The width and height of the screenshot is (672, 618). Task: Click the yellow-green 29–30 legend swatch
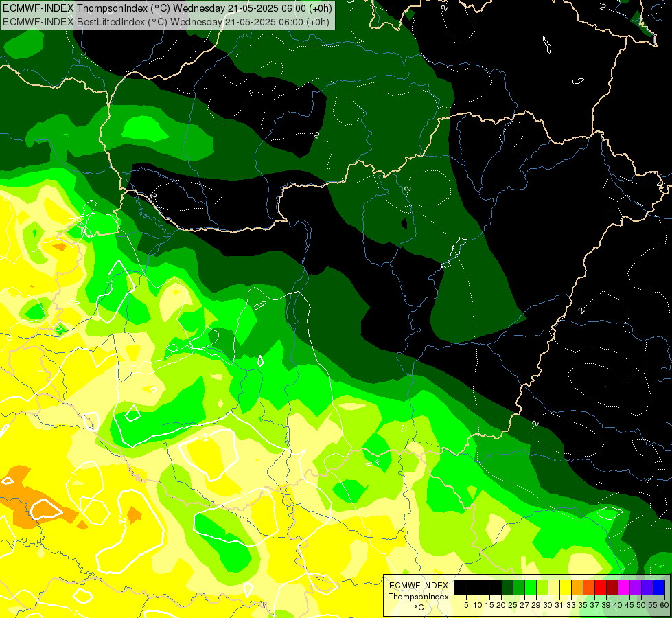coord(542,587)
